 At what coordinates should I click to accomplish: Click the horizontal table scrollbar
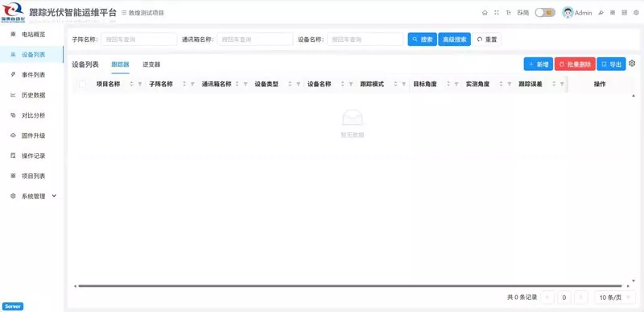click(350, 285)
